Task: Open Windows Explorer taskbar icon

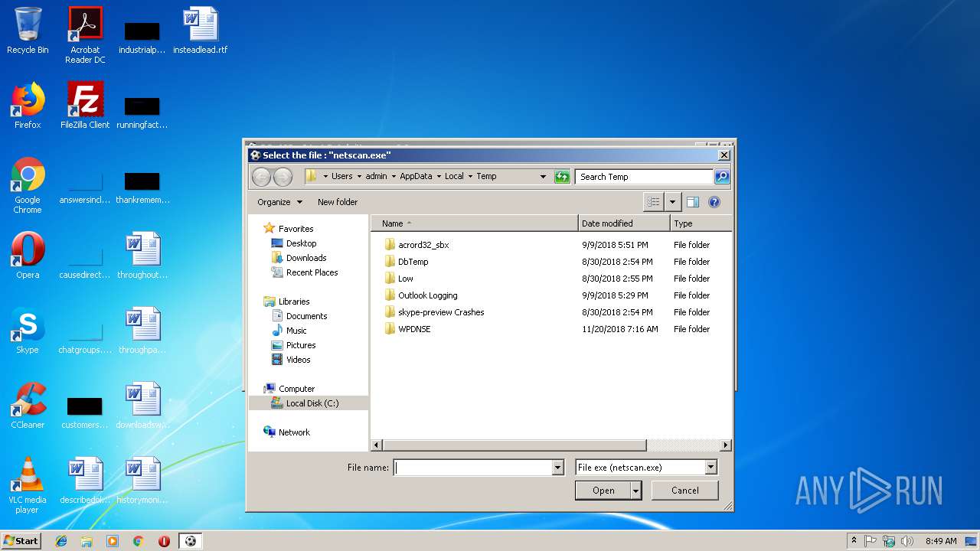Action: 87,541
